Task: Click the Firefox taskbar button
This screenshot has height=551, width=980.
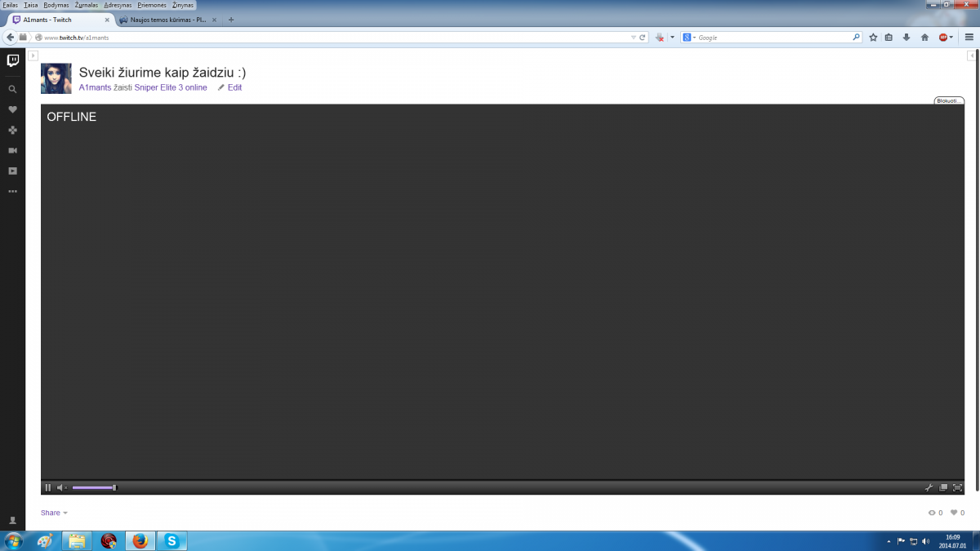Action: coord(140,540)
